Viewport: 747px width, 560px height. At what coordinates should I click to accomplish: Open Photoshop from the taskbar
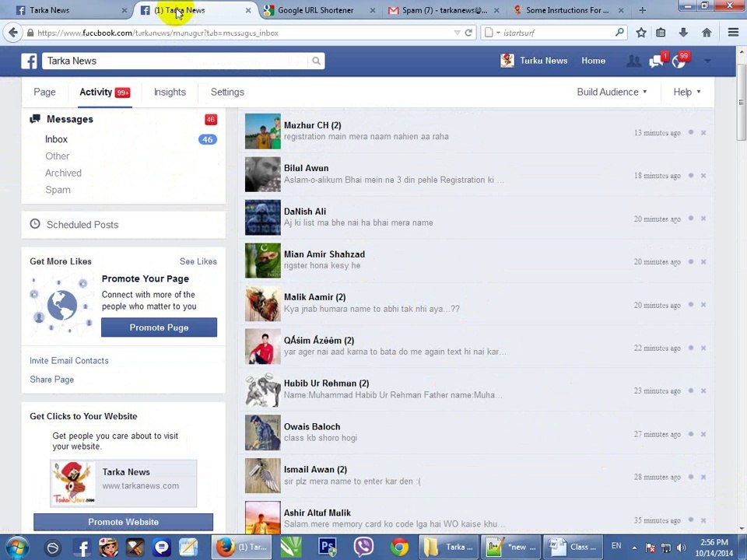point(328,547)
